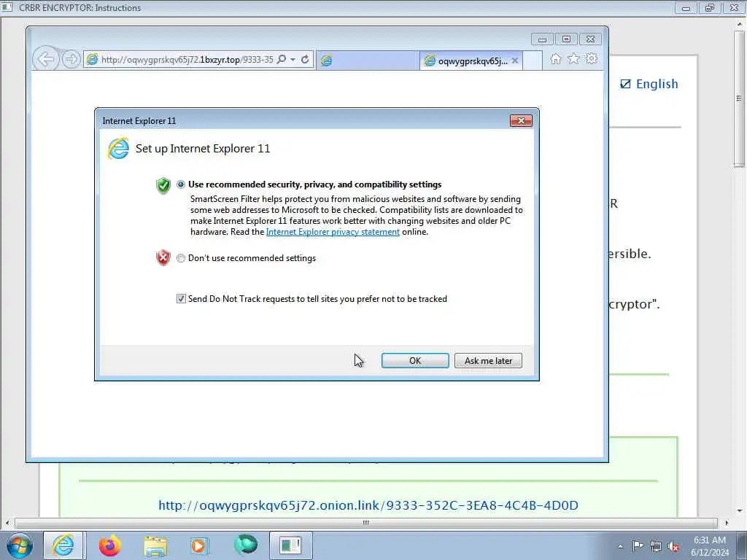Viewport: 747px width, 560px height.
Task: Toggle English language checkbox in CRBR window
Action: (x=625, y=84)
